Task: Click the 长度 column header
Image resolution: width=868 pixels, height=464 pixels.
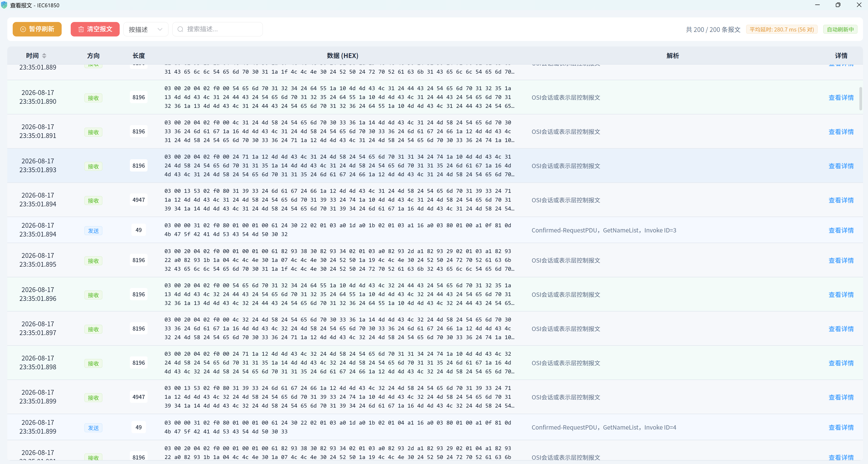Action: [x=138, y=56]
